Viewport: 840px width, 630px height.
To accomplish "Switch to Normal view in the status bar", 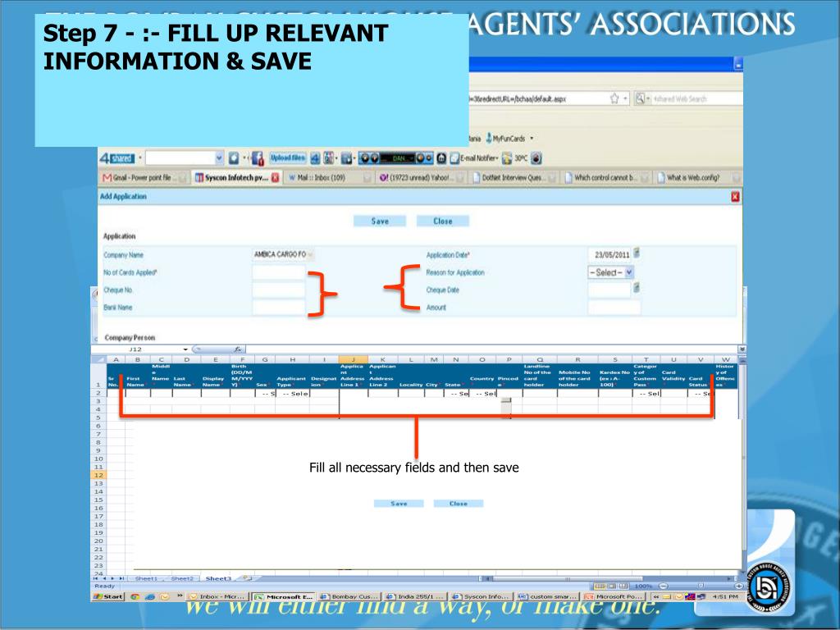I will 600,586.
